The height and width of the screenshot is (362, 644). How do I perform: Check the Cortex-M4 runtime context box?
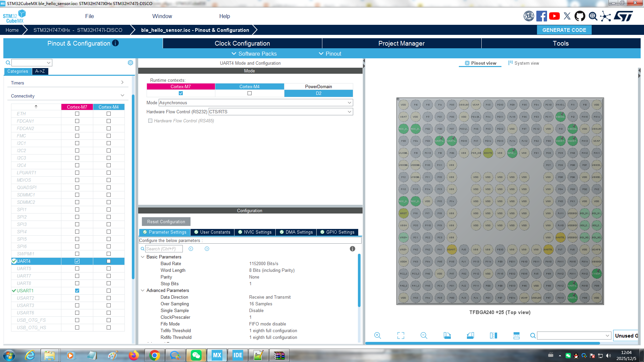[250, 93]
